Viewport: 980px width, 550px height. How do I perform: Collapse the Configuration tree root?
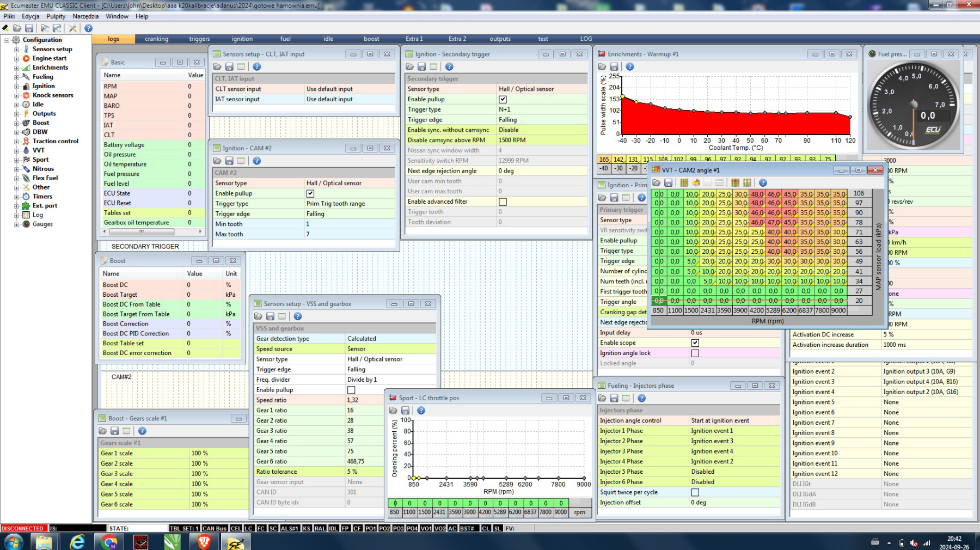[7, 40]
